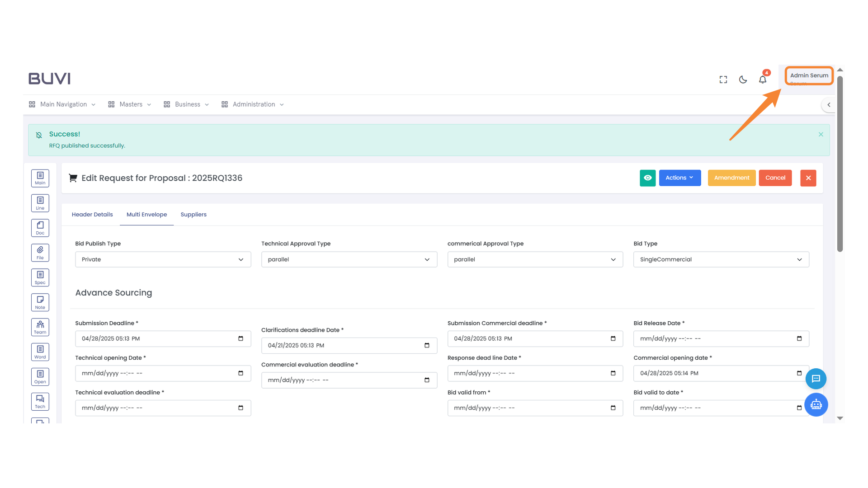868x488 pixels.
Task: Open the Line panel from the sidebar
Action: [40, 203]
